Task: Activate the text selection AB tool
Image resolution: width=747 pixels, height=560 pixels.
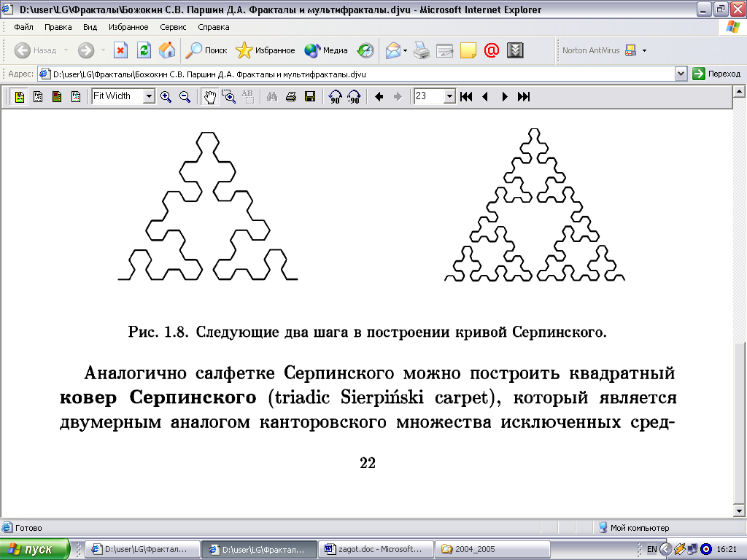Action: 247,97
